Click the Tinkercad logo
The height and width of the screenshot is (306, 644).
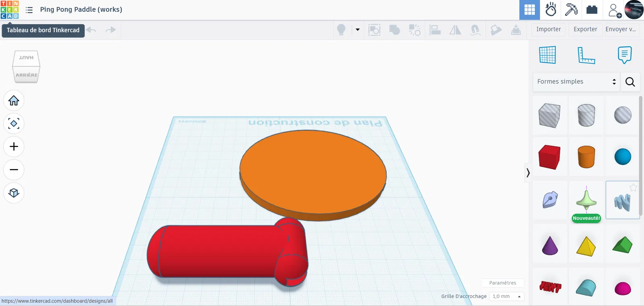pos(10,10)
